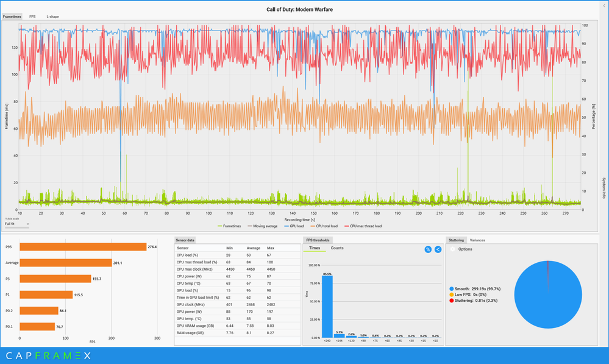Click the Sensor column header
The image size is (609, 364).
coord(182,248)
